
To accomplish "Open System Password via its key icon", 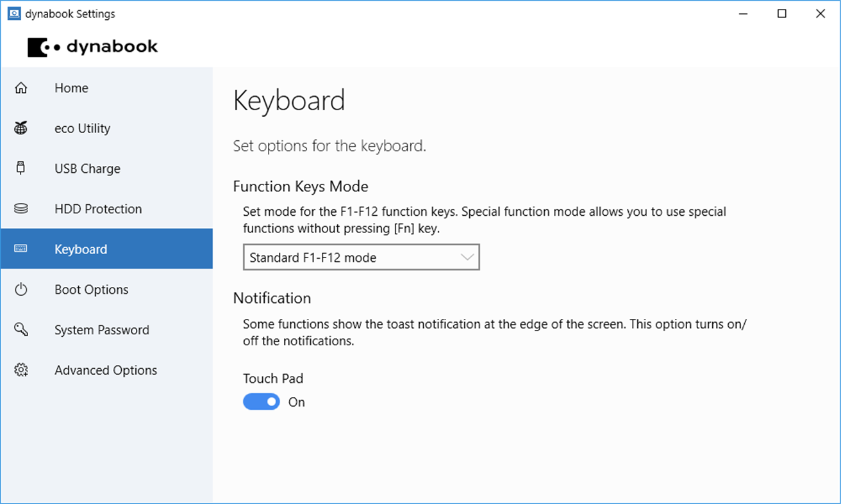I will (x=21, y=330).
